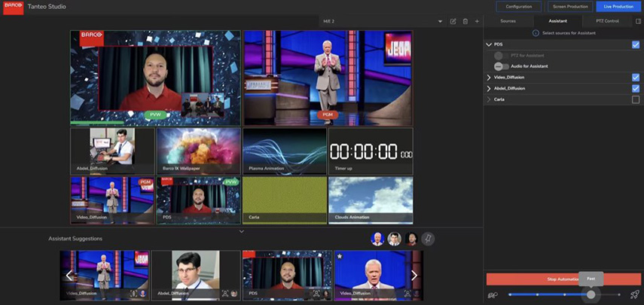The image size is (644, 305).
Task: Select the dark-haired man face avatar
Action: pyautogui.click(x=394, y=239)
